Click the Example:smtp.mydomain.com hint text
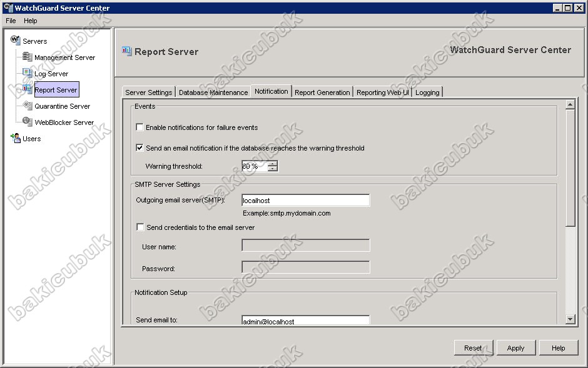The image size is (588, 368). (286, 213)
